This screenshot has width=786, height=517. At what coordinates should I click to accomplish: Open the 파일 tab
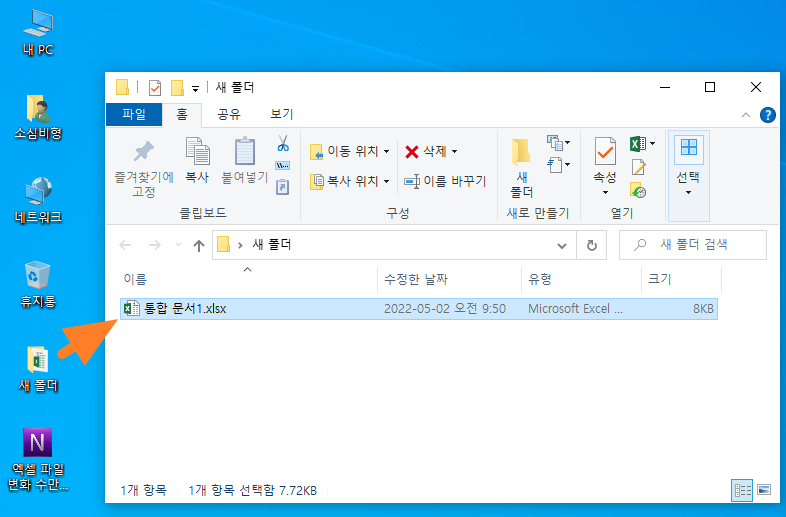(x=134, y=114)
